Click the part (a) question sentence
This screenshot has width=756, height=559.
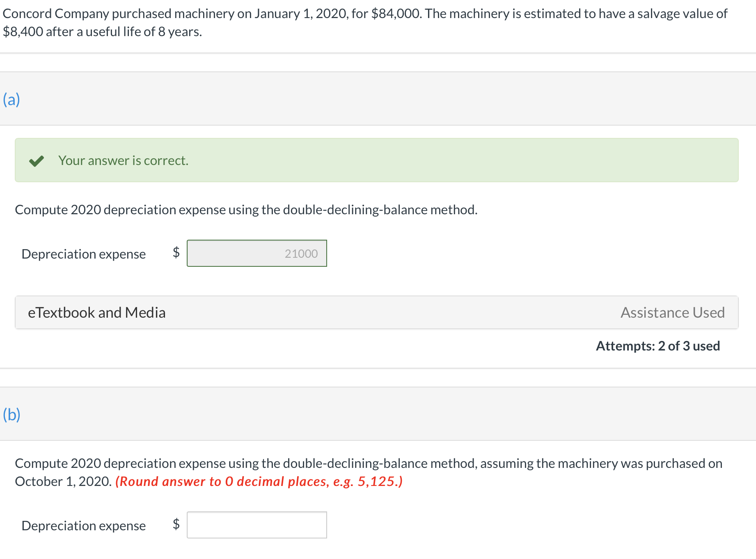pyautogui.click(x=246, y=210)
